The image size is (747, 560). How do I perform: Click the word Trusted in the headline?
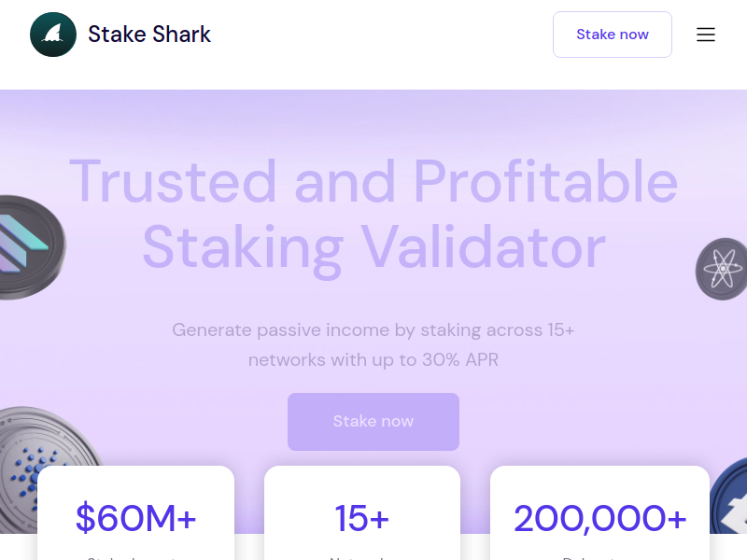coord(174,181)
